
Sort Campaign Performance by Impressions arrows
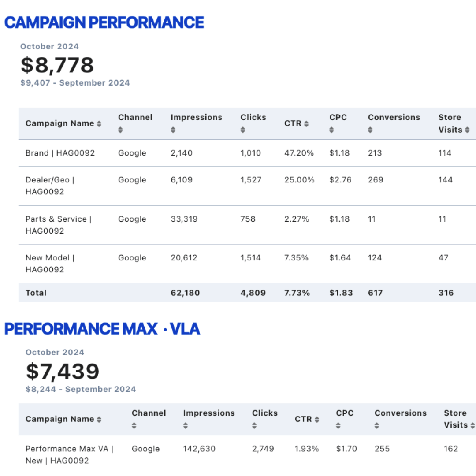(173, 130)
